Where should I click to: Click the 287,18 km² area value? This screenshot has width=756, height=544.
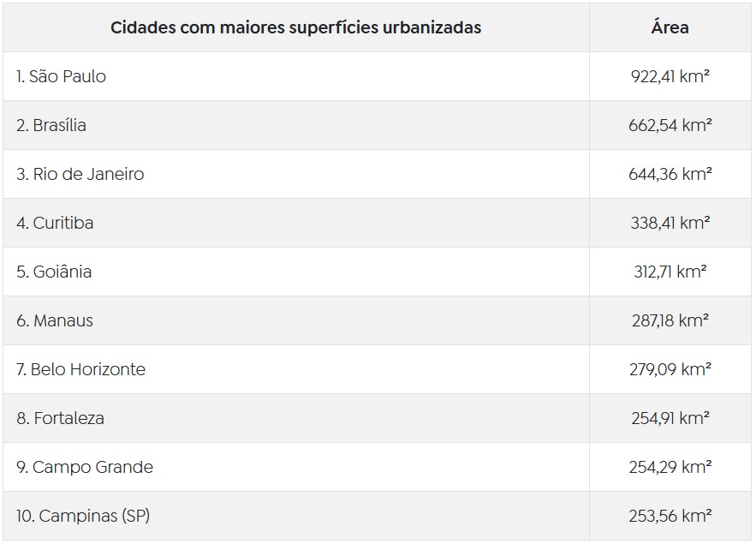[x=670, y=320]
